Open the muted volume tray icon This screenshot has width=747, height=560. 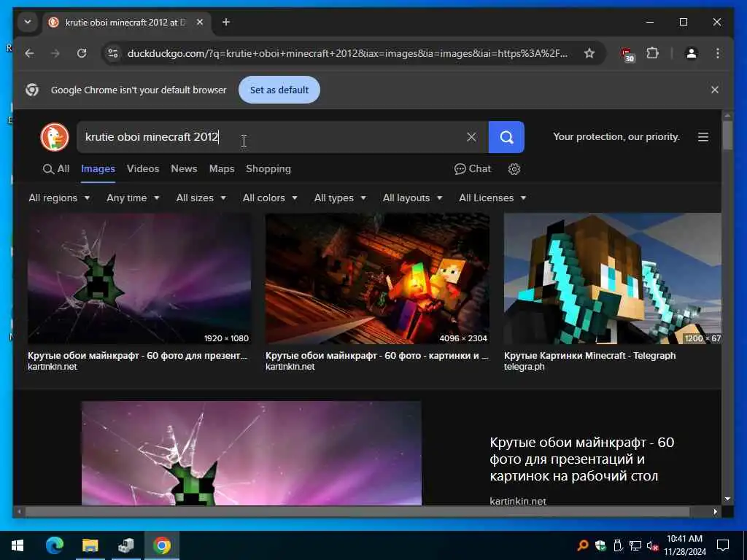coord(651,545)
